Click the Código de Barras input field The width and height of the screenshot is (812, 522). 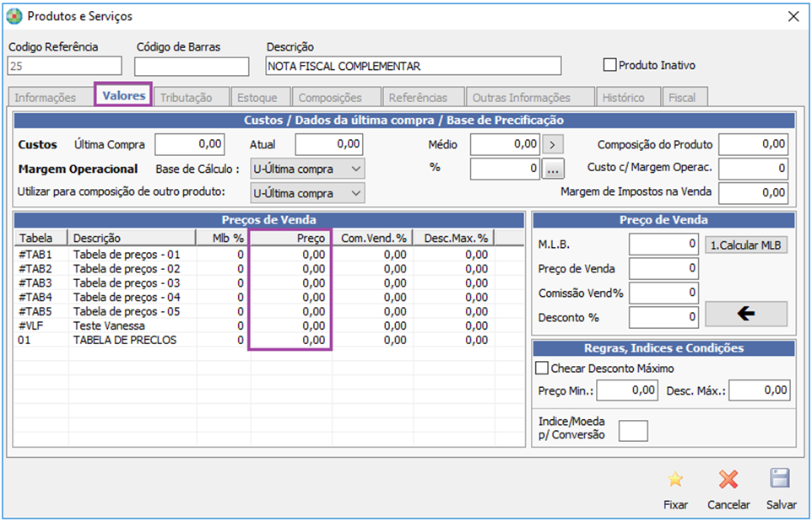point(192,67)
